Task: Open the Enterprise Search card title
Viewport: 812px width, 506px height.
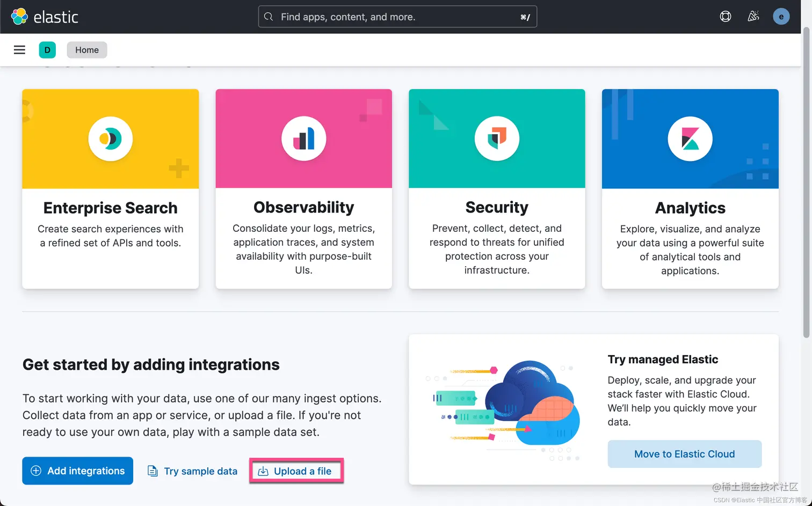Action: click(x=111, y=208)
